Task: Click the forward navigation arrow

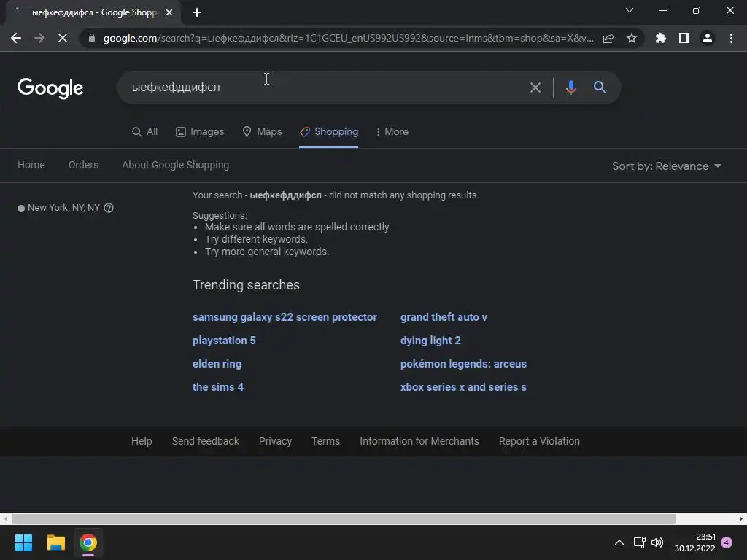Action: coord(39,38)
